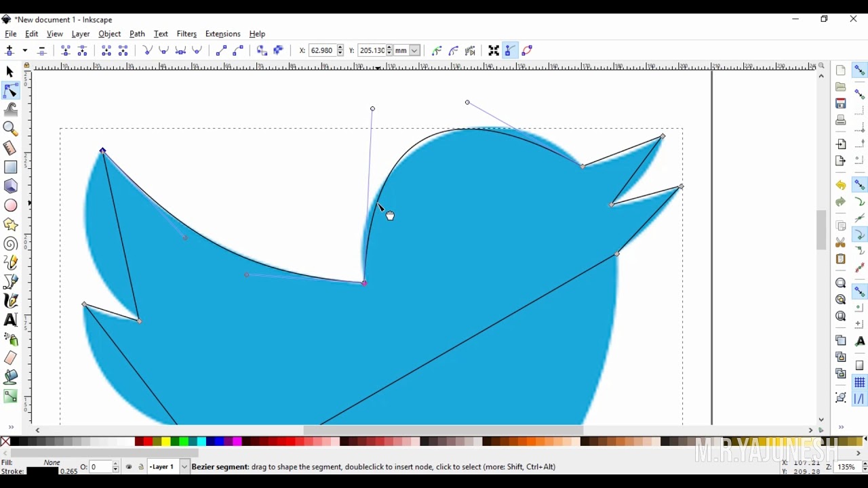Open the Layer menu
868x488 pixels.
tap(81, 34)
